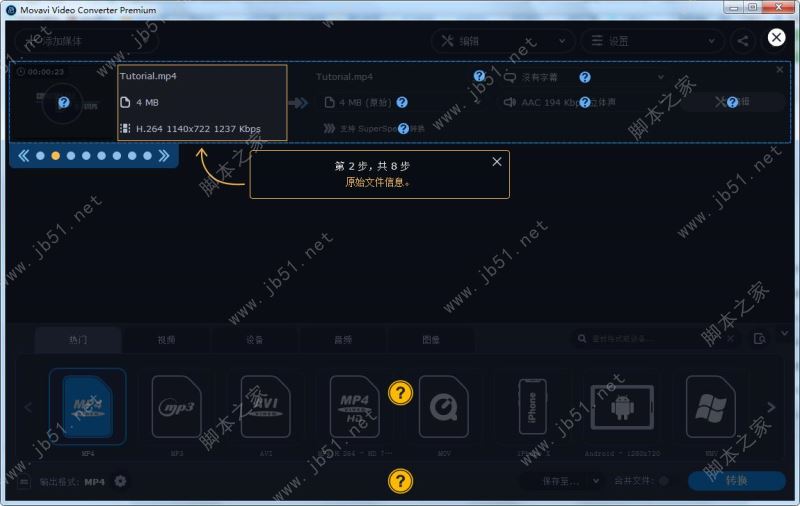The width and height of the screenshot is (800, 506).
Task: Click the source file size 4 MB
Action: [x=147, y=103]
